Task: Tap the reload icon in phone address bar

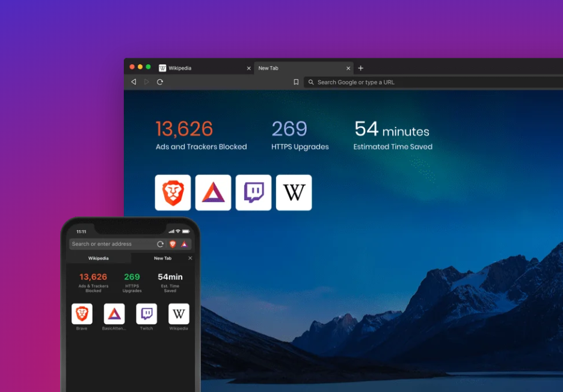Action: [x=160, y=244]
